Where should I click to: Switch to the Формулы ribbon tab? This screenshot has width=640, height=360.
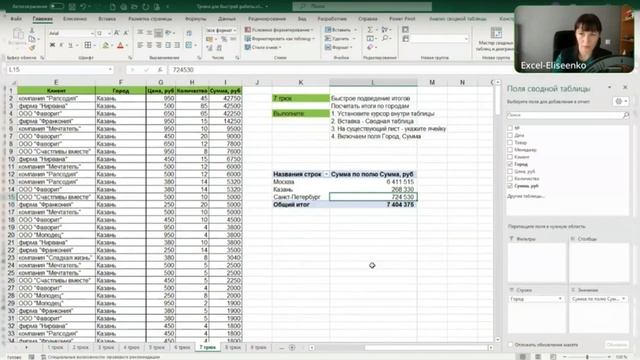tap(196, 19)
